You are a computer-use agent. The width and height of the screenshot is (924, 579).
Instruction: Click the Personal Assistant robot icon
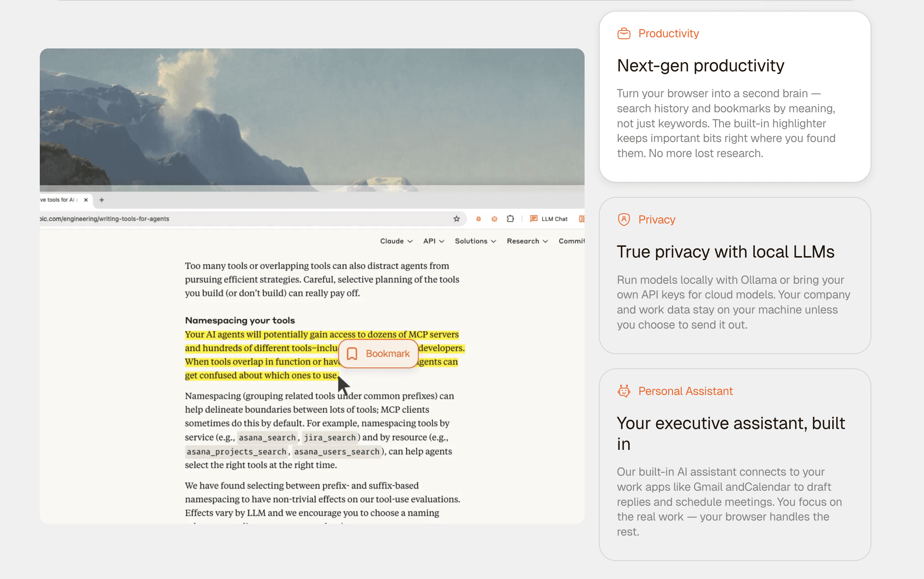click(624, 391)
